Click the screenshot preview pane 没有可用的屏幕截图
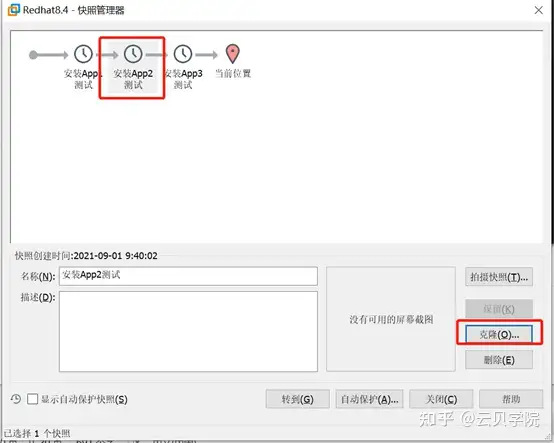 [391, 319]
